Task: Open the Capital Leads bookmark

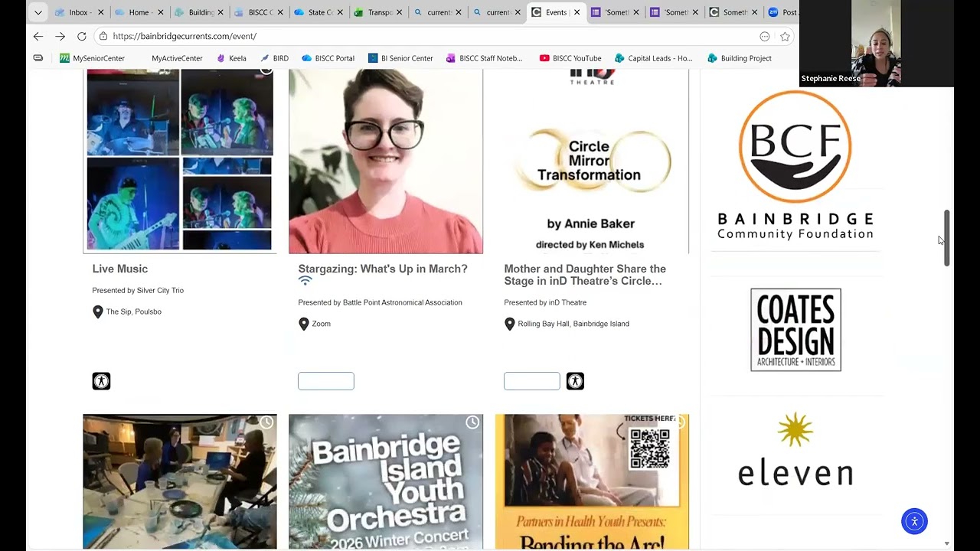Action: point(654,58)
